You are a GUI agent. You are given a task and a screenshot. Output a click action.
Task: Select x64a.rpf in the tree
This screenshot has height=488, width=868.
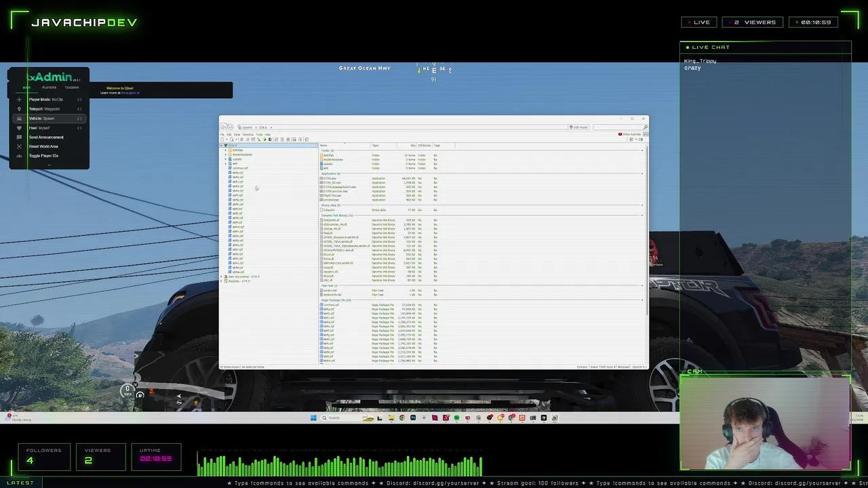pos(237,173)
